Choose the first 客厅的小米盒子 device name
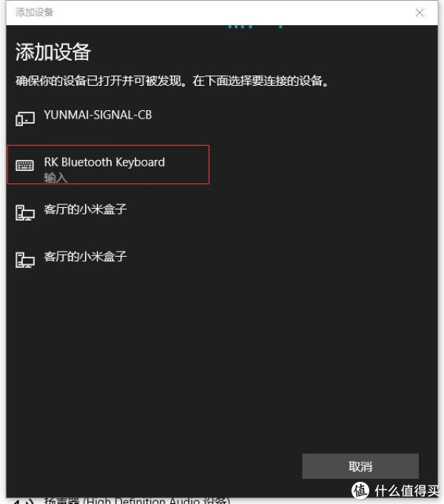This screenshot has width=444, height=504. click(x=85, y=209)
